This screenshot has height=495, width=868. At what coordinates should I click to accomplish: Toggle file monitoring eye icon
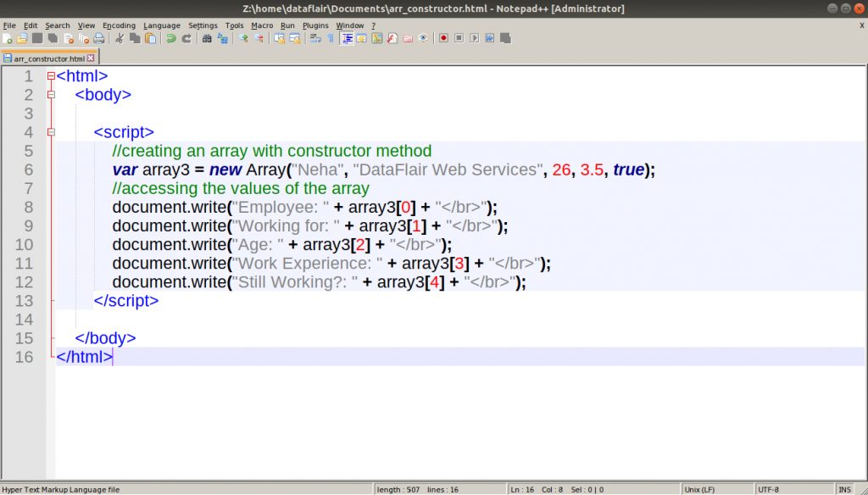click(423, 38)
